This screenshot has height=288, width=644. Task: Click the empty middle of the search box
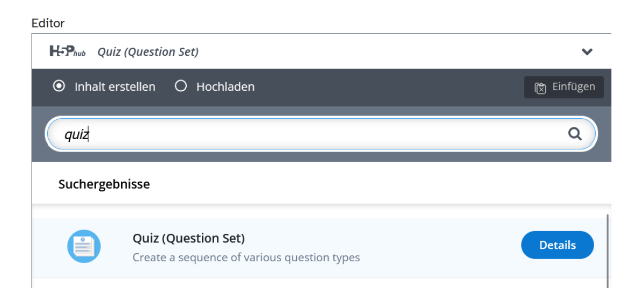[322, 134]
